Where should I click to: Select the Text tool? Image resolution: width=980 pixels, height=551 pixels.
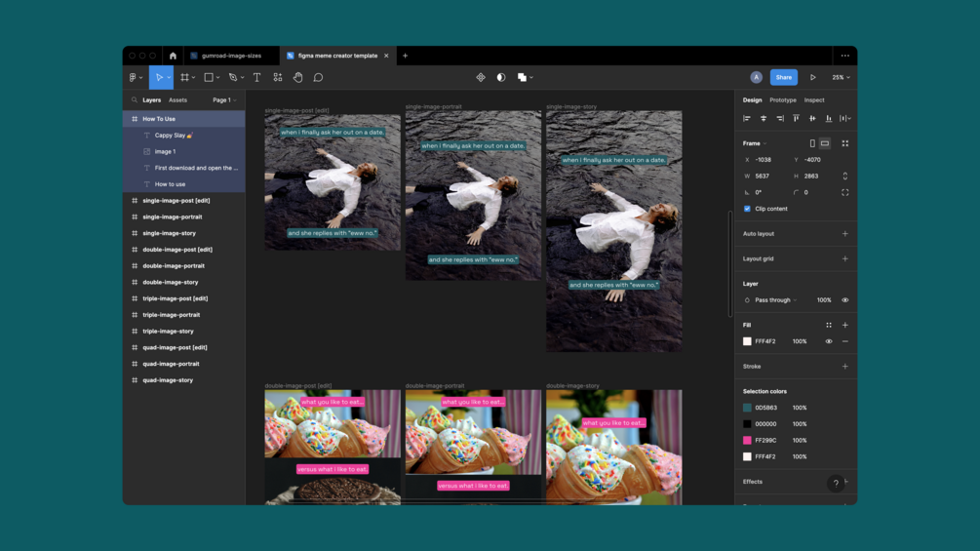256,77
